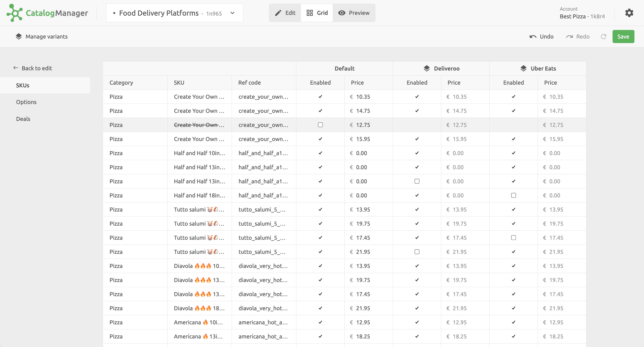
Task: Click the pencil icon on the Edit tab
Action: coord(278,13)
